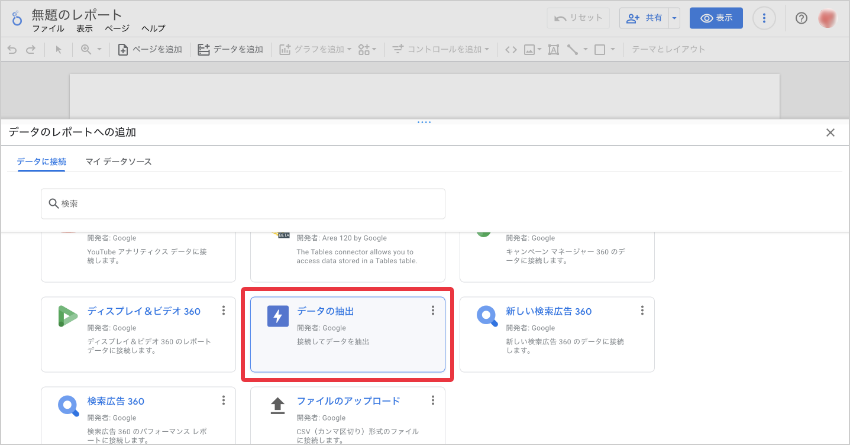This screenshot has width=850, height=445.
Task: Click the connector 検索 search field
Action: (243, 204)
